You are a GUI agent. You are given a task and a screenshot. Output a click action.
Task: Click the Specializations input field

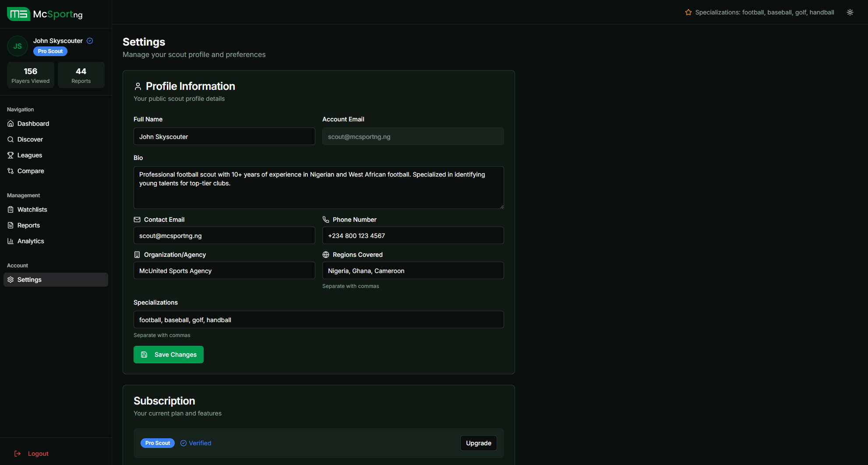tap(318, 320)
